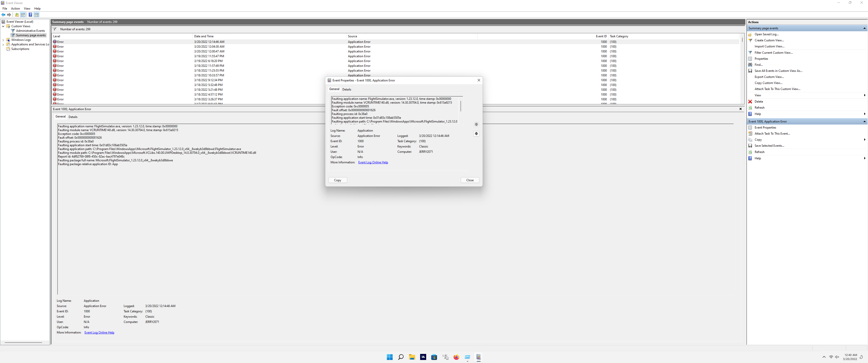Open Event Log Online Help link in preview pane
This screenshot has height=363, width=868.
pos(99,332)
